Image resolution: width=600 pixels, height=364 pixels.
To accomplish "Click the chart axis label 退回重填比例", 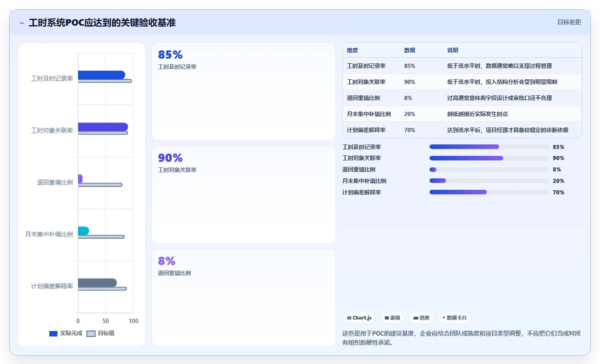I will coord(55,182).
